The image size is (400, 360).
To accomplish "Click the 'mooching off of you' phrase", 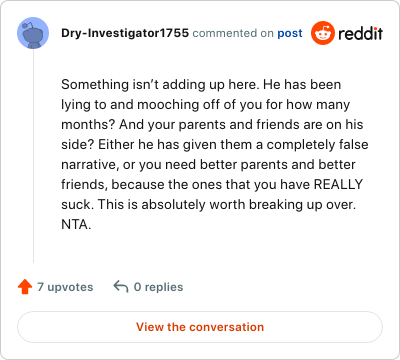I will click(x=198, y=105).
